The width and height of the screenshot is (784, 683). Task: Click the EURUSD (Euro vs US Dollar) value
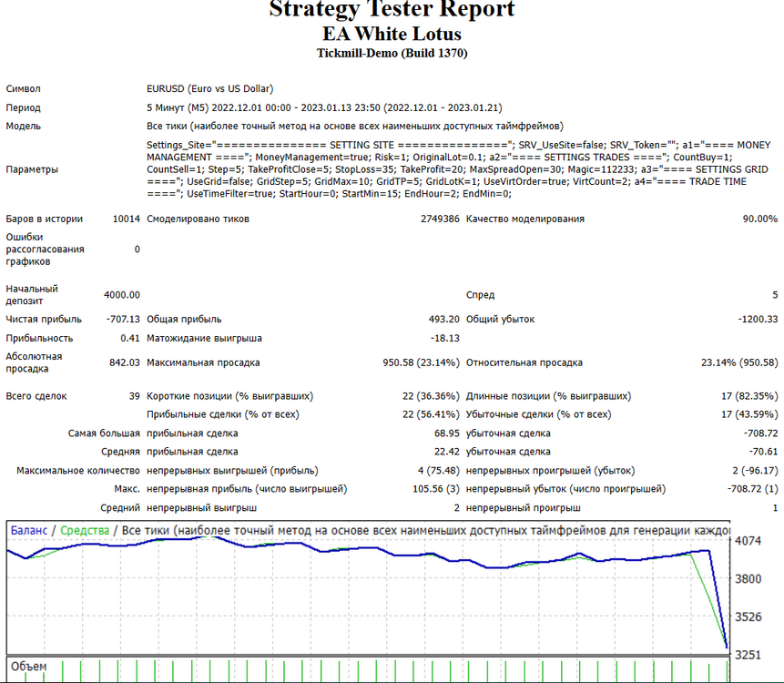[x=210, y=89]
